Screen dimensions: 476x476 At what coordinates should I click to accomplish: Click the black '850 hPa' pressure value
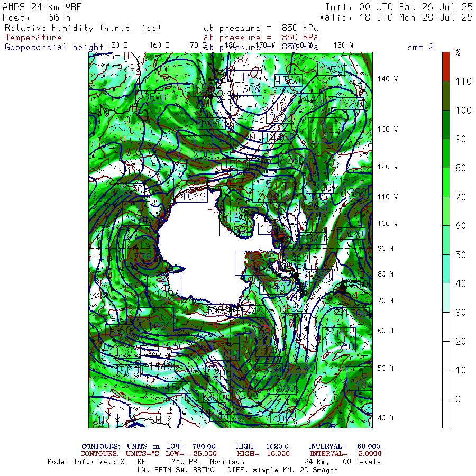(300, 28)
